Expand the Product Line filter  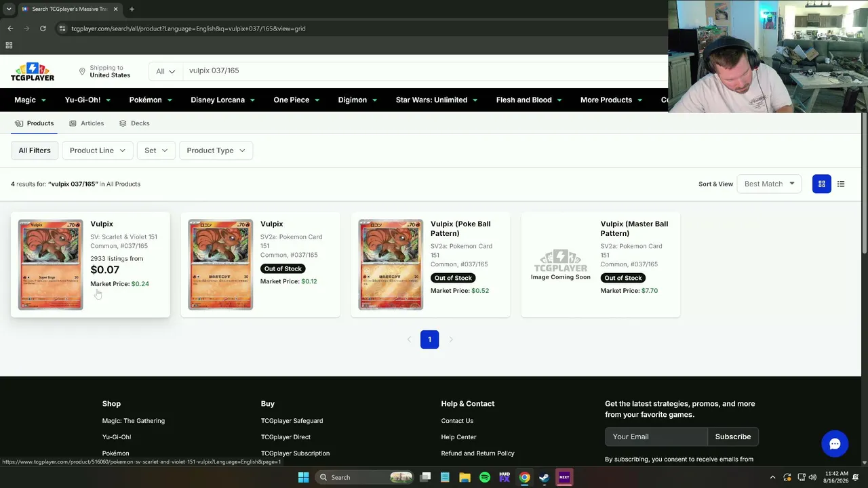pos(98,150)
